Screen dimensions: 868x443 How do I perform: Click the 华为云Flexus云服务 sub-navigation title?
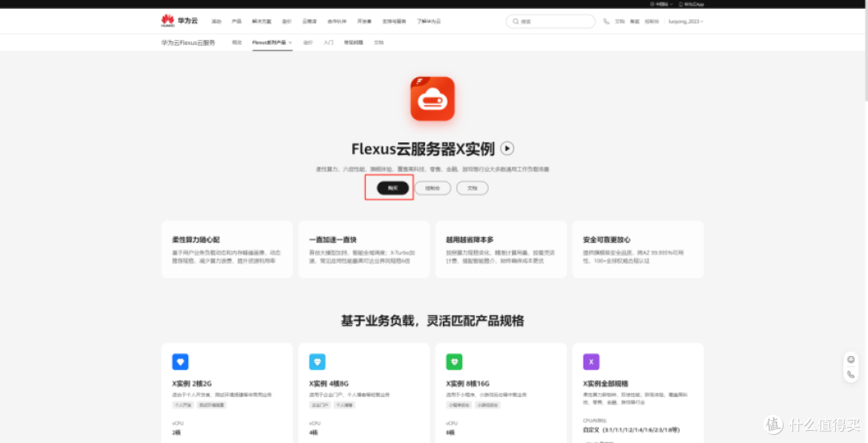187,43
